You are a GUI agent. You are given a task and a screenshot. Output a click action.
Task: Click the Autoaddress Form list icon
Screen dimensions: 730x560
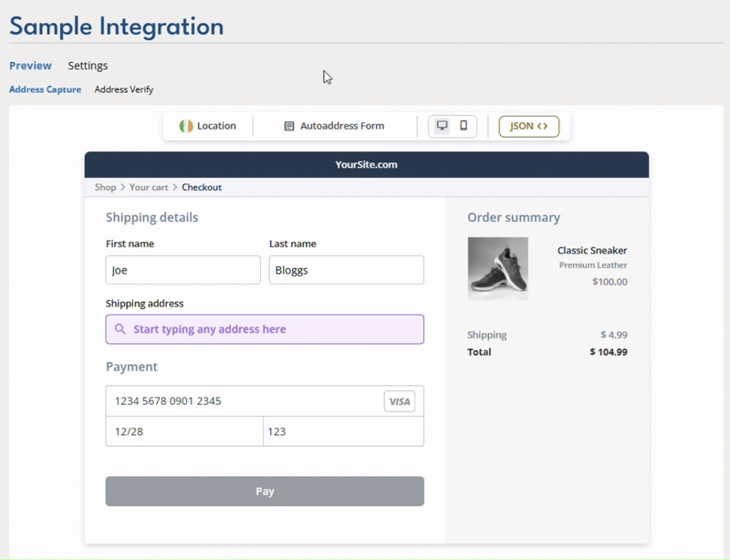(x=289, y=126)
